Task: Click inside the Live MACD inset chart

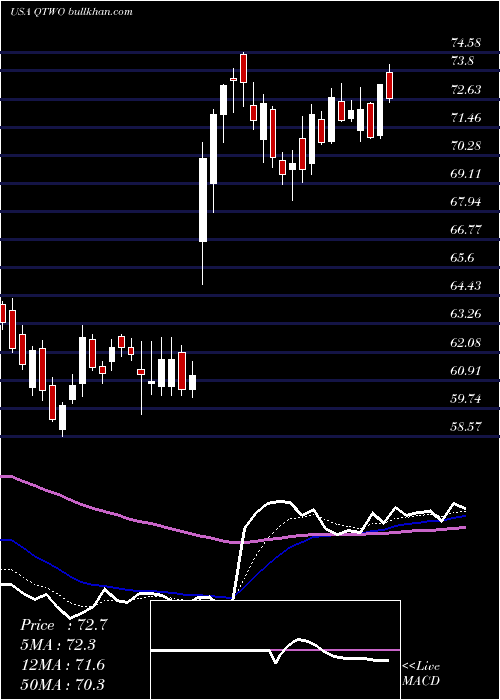Action: coord(275,650)
